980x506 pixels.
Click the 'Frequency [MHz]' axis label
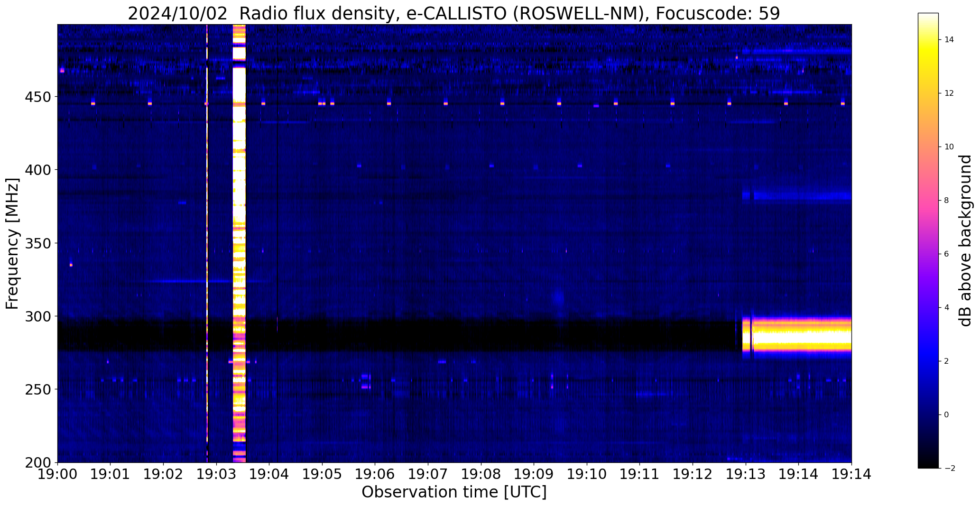(x=12, y=243)
